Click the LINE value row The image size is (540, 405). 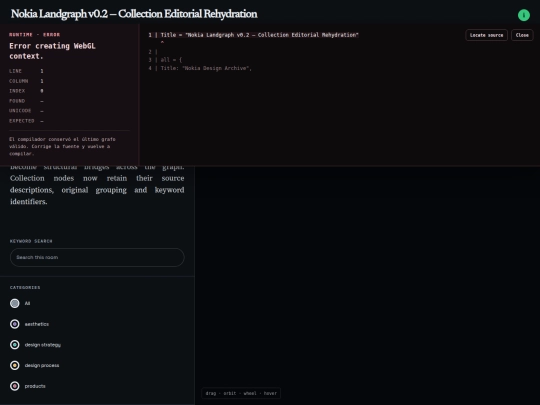26,71
